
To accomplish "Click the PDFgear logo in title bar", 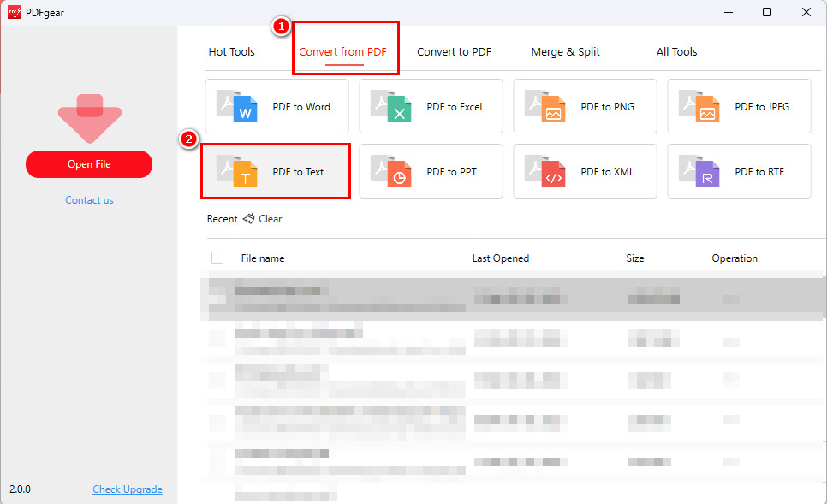I will point(15,12).
